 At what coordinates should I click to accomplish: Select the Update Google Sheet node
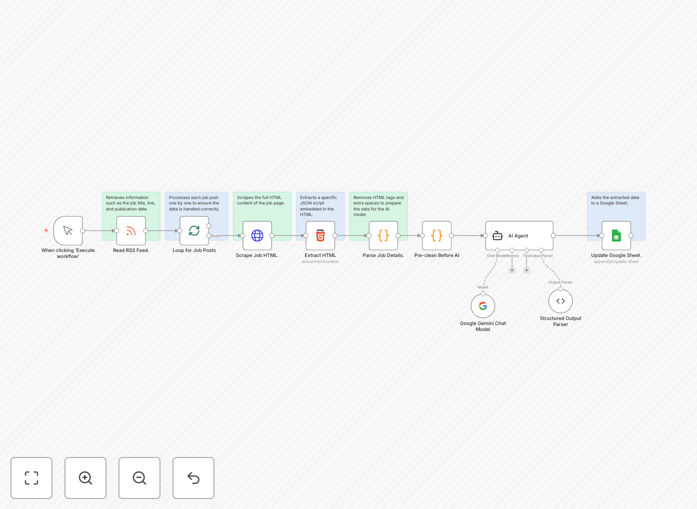(616, 236)
